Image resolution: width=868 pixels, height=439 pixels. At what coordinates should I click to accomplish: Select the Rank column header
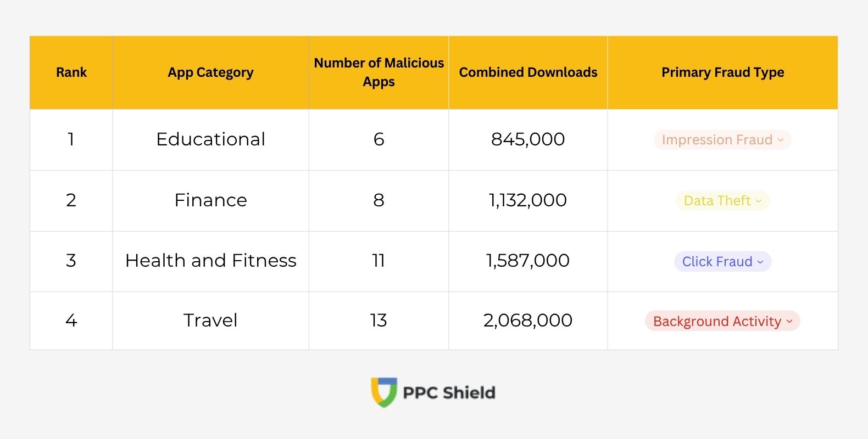(71, 72)
